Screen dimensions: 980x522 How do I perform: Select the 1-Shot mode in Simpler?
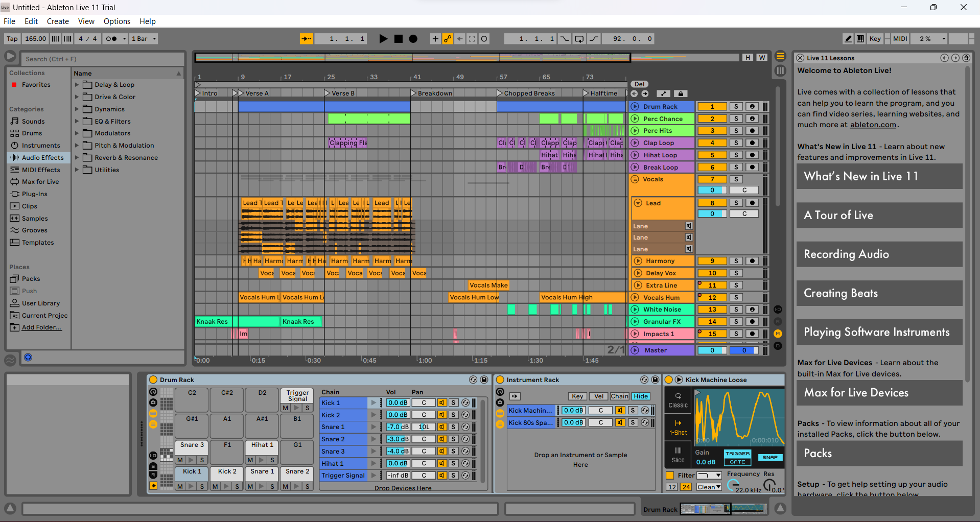(x=678, y=428)
